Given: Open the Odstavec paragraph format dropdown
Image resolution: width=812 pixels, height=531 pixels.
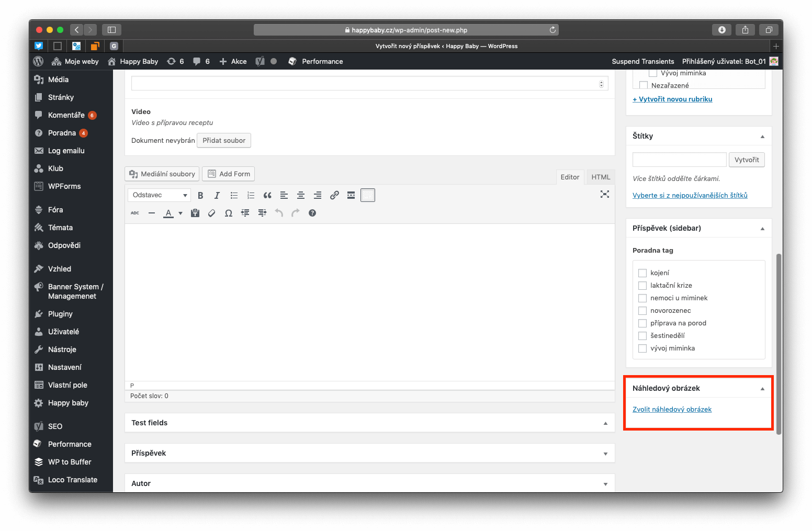Looking at the screenshot, I should pyautogui.click(x=159, y=195).
